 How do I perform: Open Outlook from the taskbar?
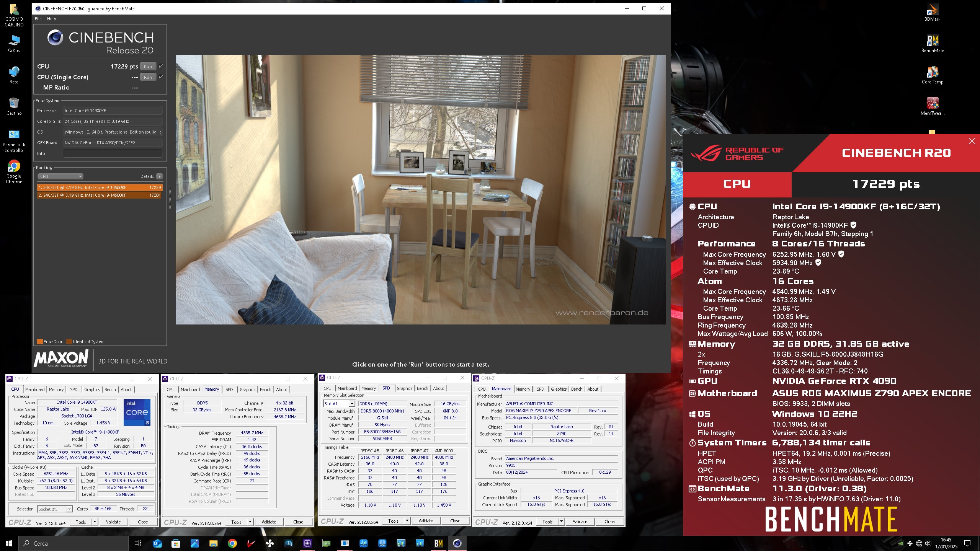tap(157, 543)
